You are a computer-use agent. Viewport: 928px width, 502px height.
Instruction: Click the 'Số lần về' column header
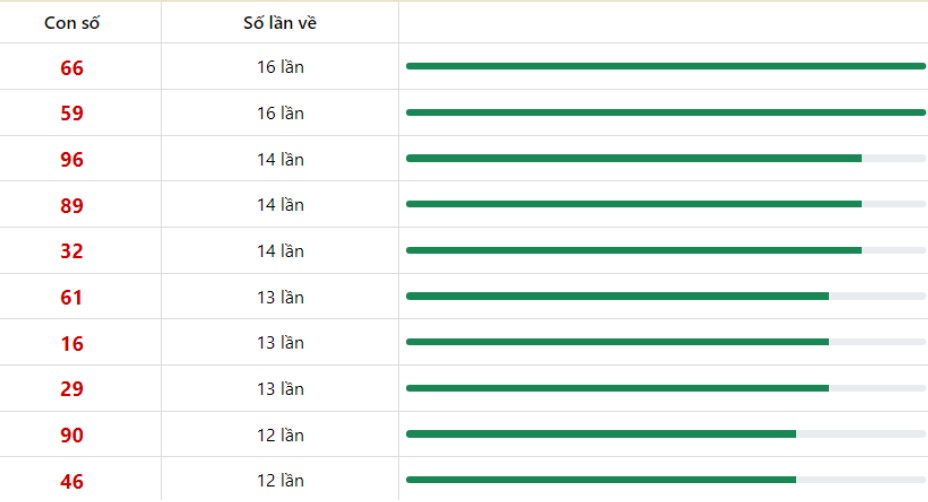(280, 23)
